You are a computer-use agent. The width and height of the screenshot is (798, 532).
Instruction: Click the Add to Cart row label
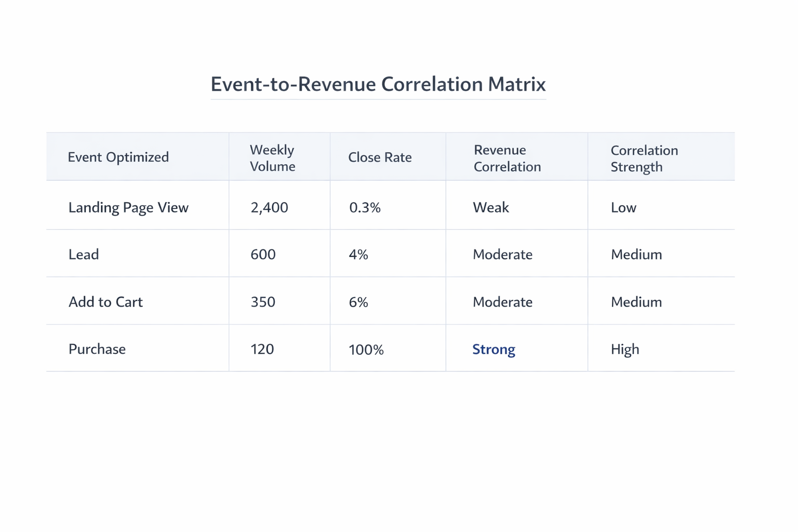pos(105,301)
